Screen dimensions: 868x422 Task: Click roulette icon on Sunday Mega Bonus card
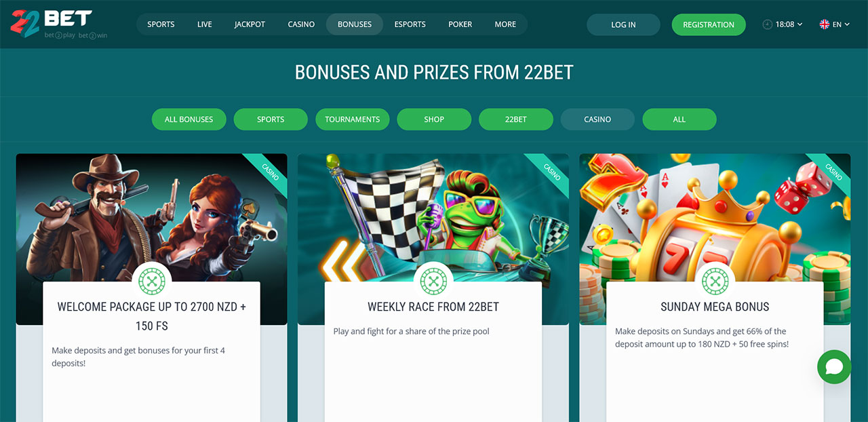pos(715,281)
